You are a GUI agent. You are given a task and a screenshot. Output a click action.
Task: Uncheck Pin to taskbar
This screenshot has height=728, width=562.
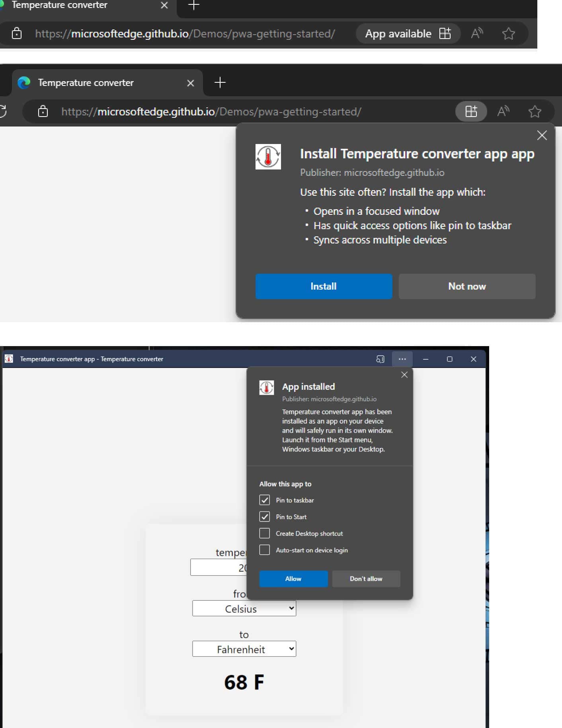coord(264,500)
